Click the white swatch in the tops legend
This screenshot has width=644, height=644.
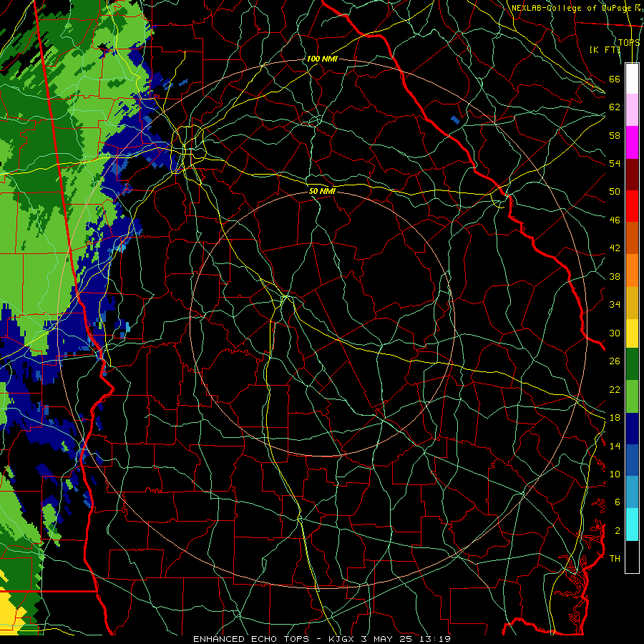pyautogui.click(x=632, y=79)
